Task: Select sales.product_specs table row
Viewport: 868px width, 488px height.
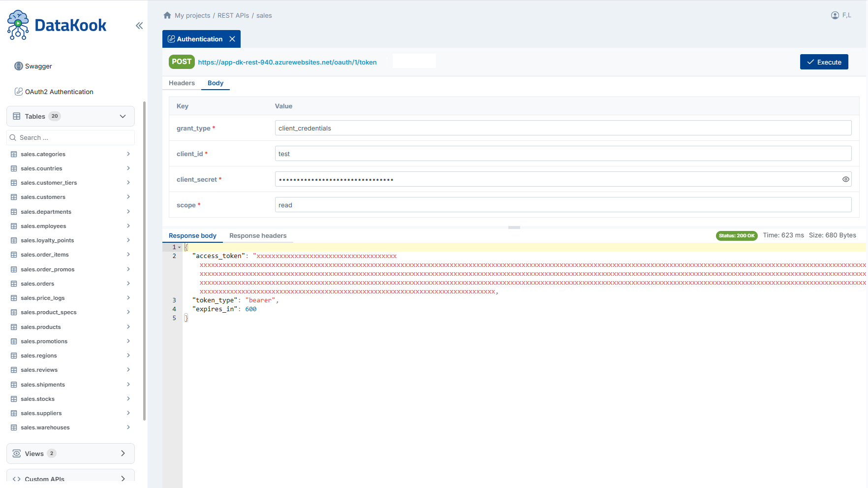Action: pos(70,312)
